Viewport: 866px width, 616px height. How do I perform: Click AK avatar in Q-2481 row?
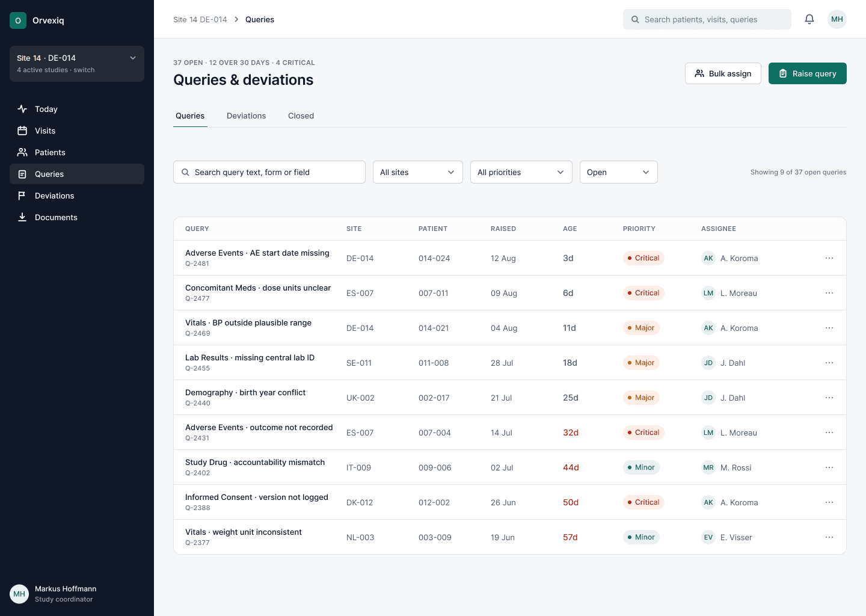[708, 258]
